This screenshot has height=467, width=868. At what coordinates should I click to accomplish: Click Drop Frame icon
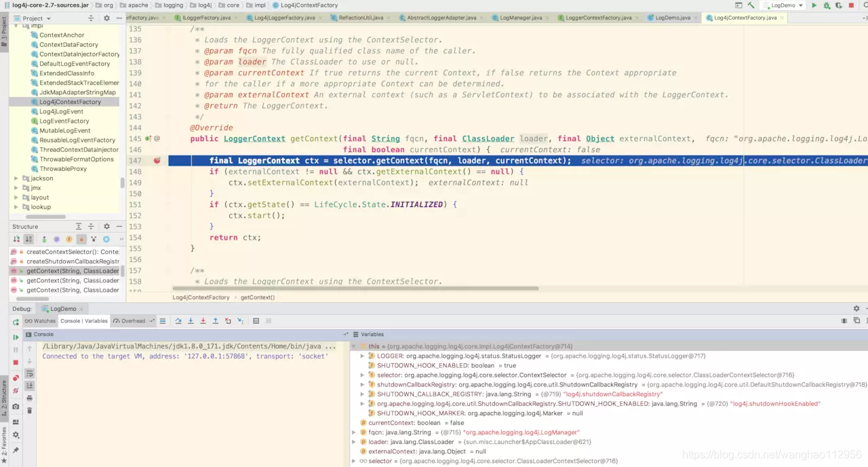(228, 321)
